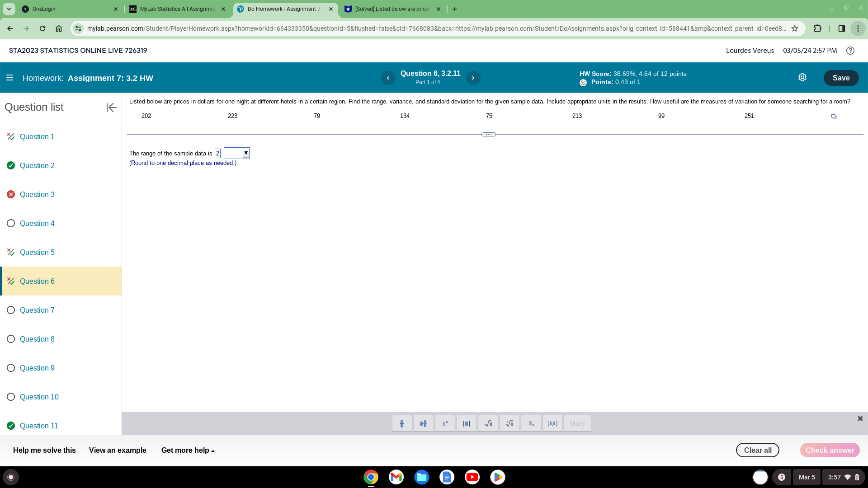The image size is (868, 488).
Task: Insert an ordered pair symbol
Action: [552, 423]
